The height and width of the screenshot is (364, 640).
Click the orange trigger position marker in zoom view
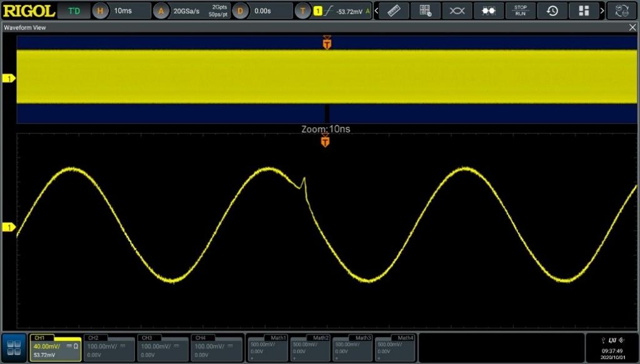pos(325,142)
